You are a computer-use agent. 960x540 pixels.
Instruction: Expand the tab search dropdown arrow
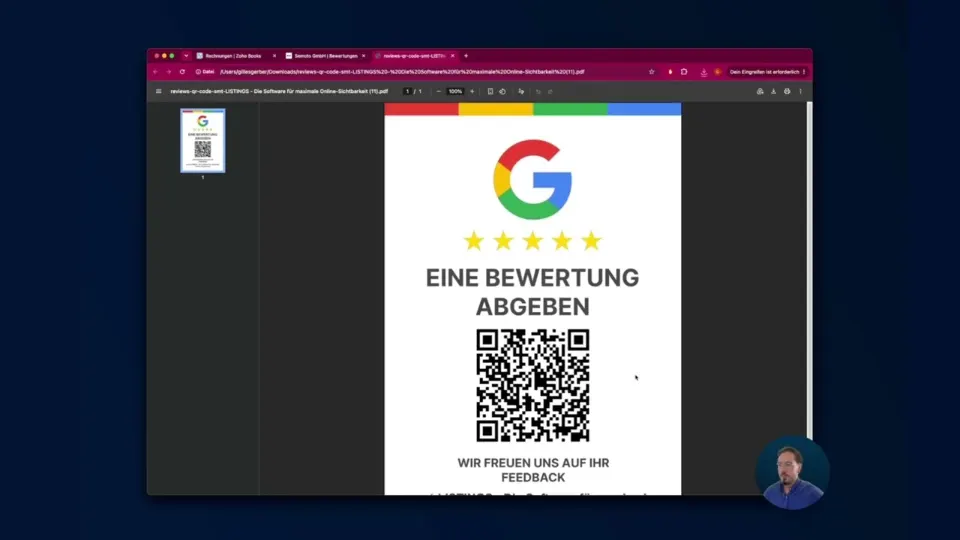point(186,56)
